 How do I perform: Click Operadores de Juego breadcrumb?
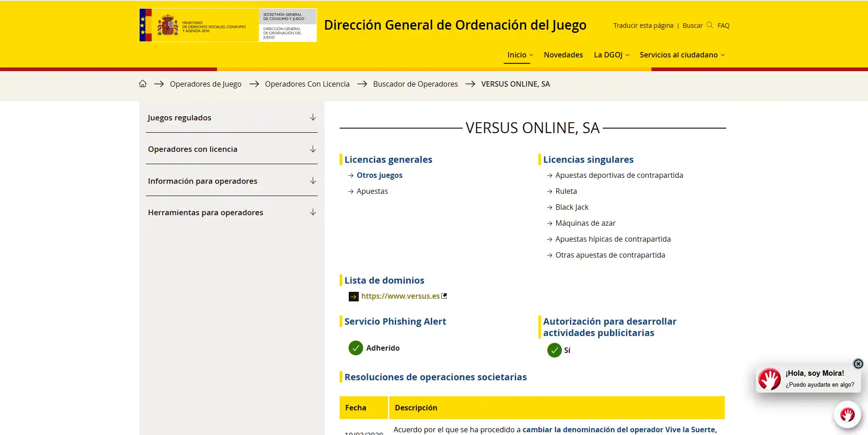click(x=206, y=84)
